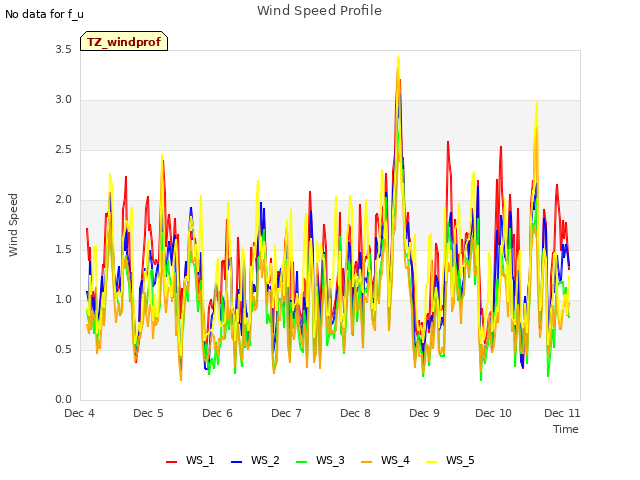This screenshot has width=640, height=480.
Task: Click the 1.0 y-axis tick label
Action: click(63, 300)
